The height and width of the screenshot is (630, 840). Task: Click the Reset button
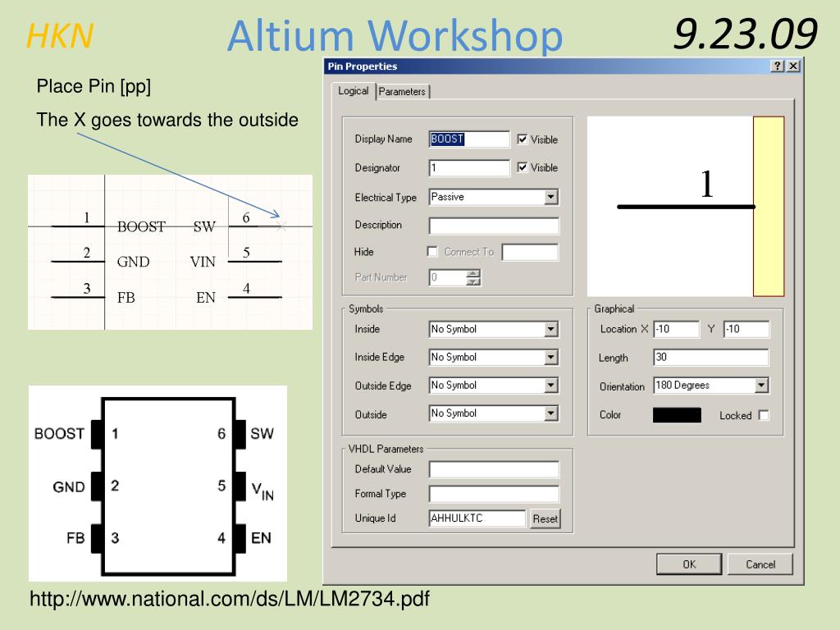coord(545,518)
